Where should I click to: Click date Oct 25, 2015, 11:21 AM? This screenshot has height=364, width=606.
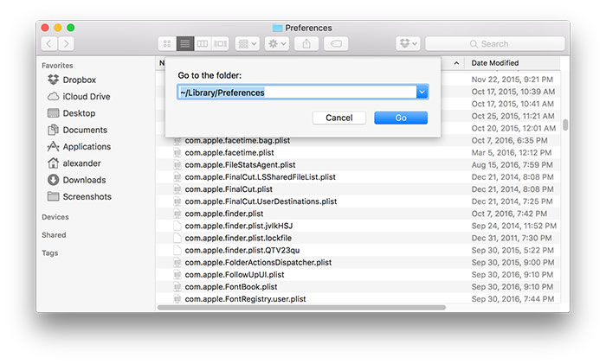point(513,116)
